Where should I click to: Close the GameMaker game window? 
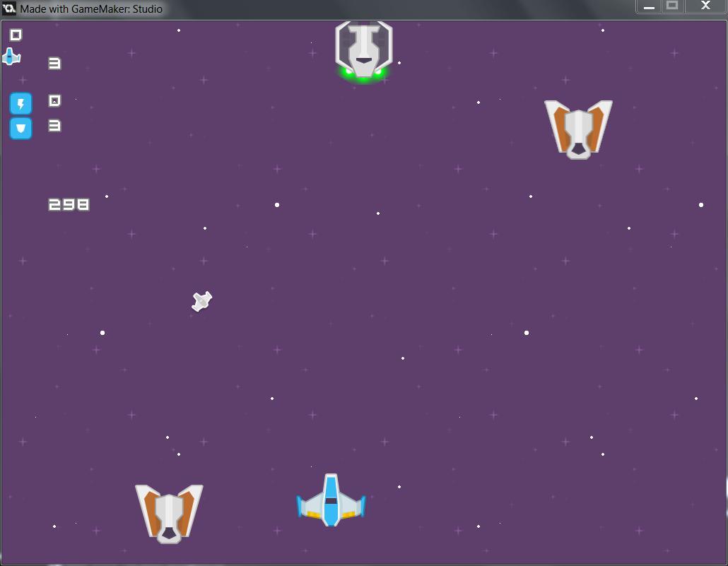[705, 6]
